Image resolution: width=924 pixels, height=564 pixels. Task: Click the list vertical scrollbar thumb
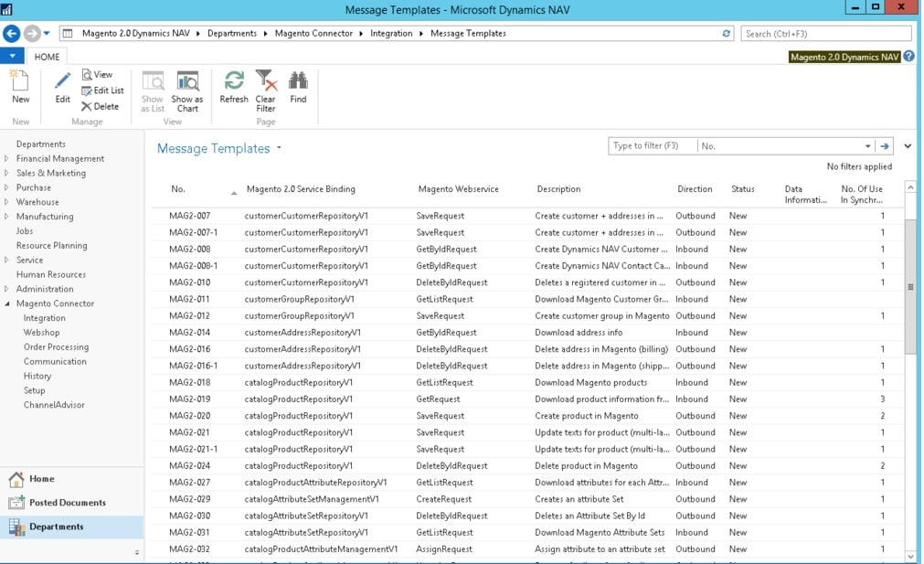910,287
